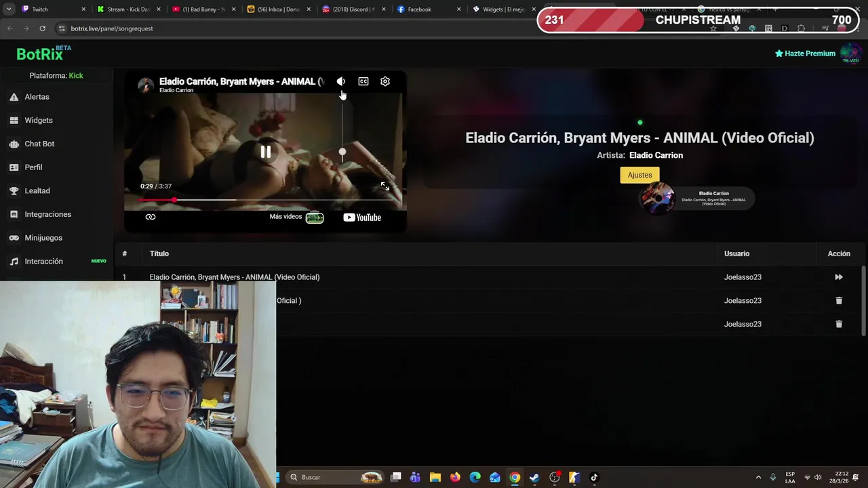This screenshot has height=488, width=868.
Task: Click the Buscar taskbar search box
Action: click(336, 477)
